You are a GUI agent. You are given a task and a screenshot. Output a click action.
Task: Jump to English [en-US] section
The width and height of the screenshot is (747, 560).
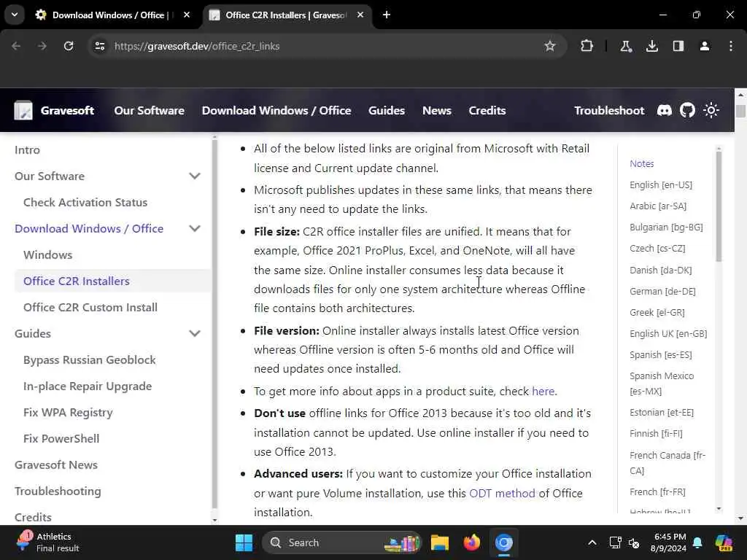tap(661, 184)
